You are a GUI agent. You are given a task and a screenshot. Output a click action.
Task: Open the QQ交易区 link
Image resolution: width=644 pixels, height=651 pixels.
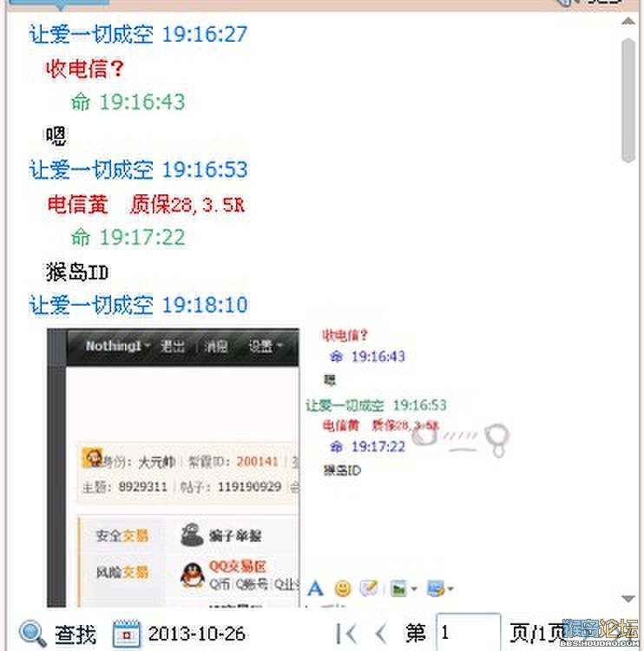point(238,566)
